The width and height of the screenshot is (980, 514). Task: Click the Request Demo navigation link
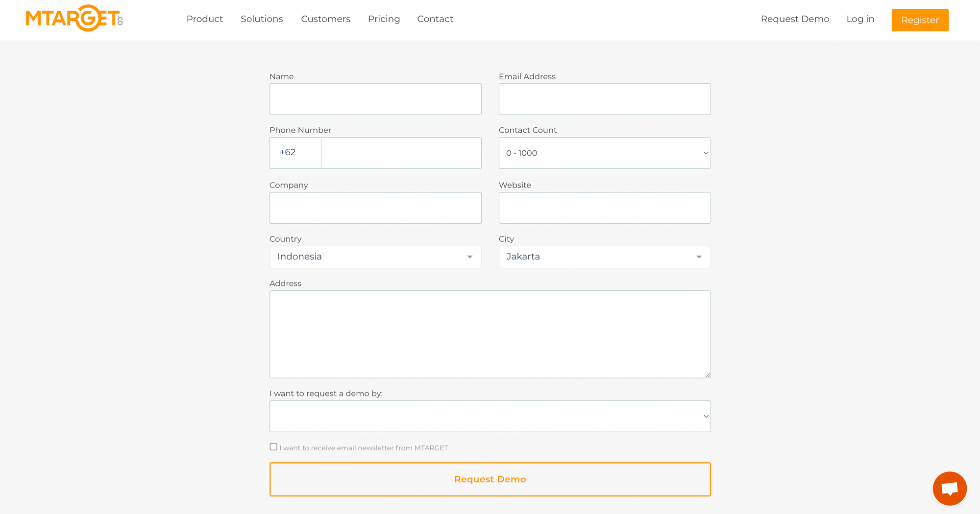click(x=795, y=19)
